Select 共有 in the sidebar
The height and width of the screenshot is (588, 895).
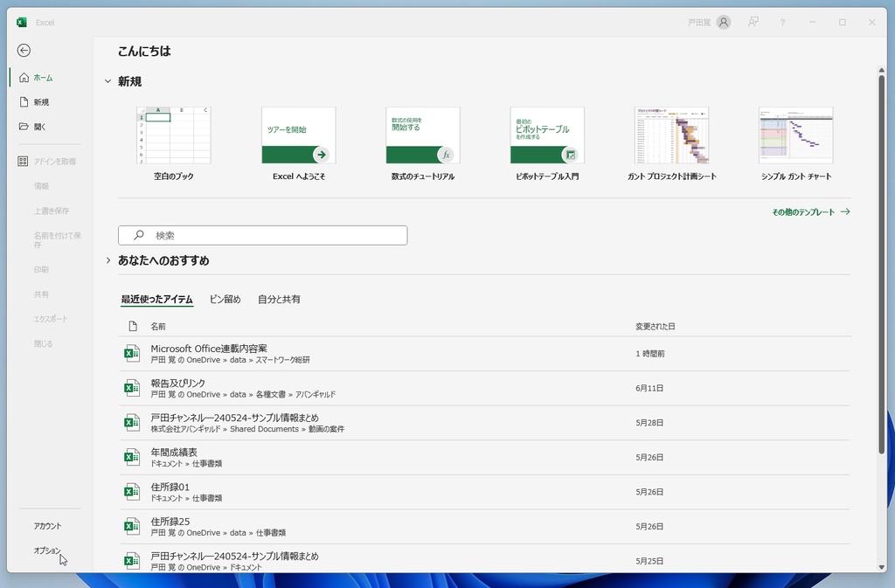(41, 294)
